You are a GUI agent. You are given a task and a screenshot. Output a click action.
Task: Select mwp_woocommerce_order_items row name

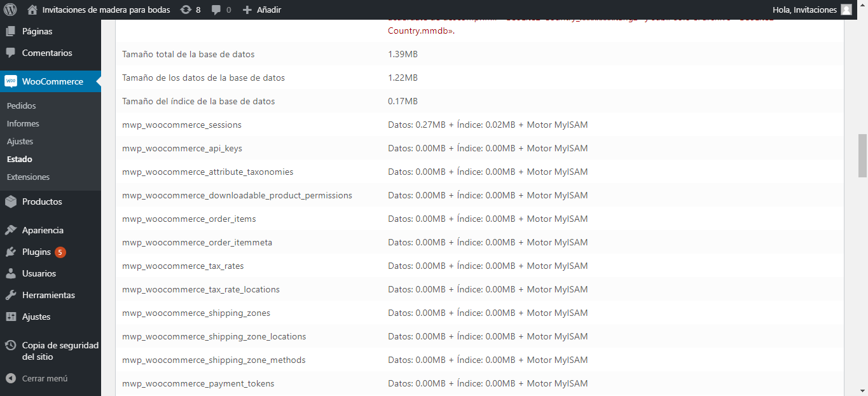pos(189,219)
